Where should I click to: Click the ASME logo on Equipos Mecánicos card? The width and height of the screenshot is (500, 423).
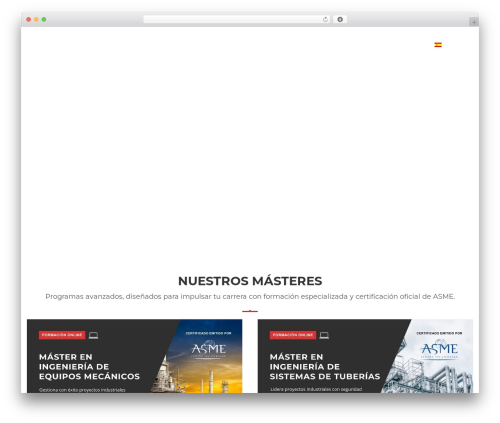coord(209,349)
